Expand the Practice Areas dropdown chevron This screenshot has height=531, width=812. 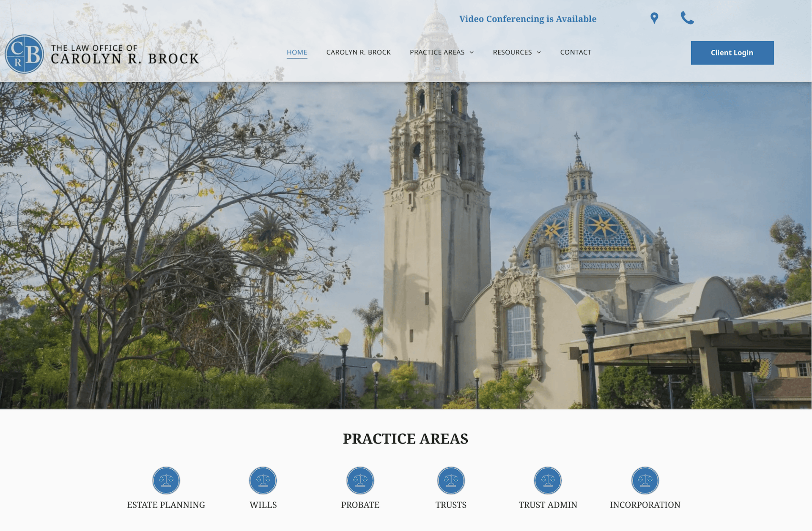[472, 52]
